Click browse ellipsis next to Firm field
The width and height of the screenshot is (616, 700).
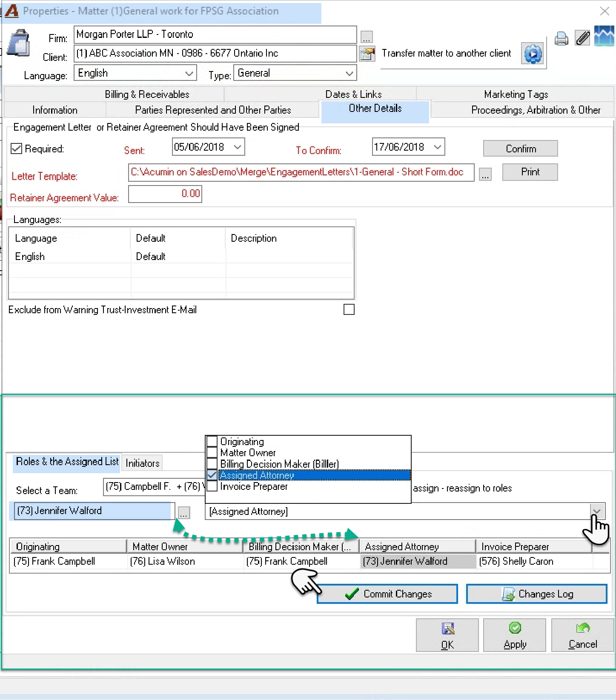[367, 37]
